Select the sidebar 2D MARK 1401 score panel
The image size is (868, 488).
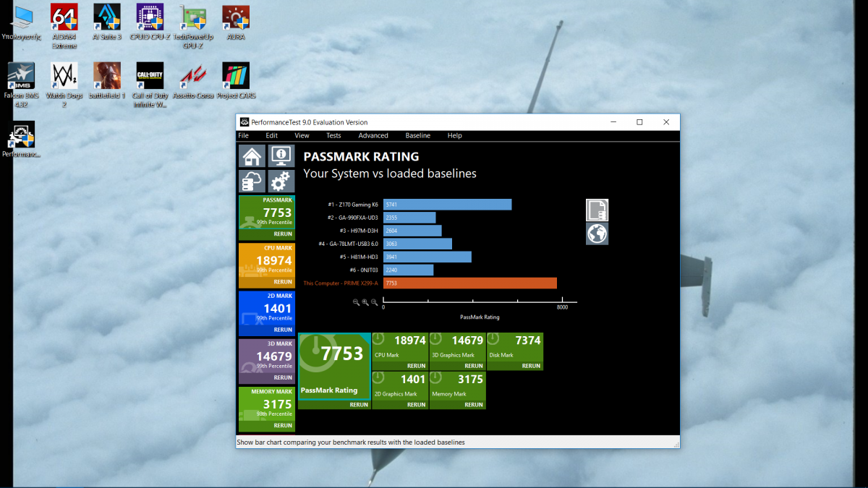[266, 308]
